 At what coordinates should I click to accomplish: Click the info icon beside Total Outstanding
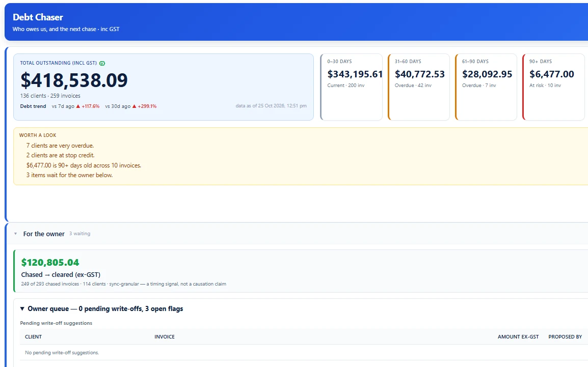(102, 63)
